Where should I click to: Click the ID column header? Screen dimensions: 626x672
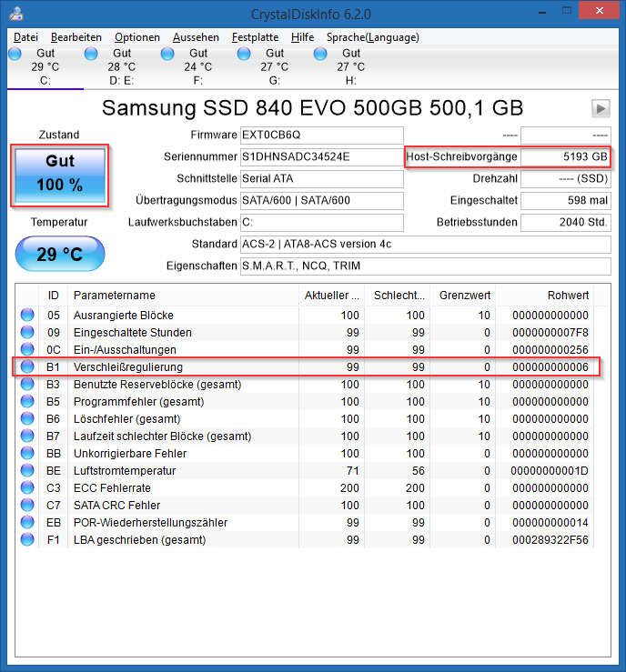pyautogui.click(x=53, y=295)
